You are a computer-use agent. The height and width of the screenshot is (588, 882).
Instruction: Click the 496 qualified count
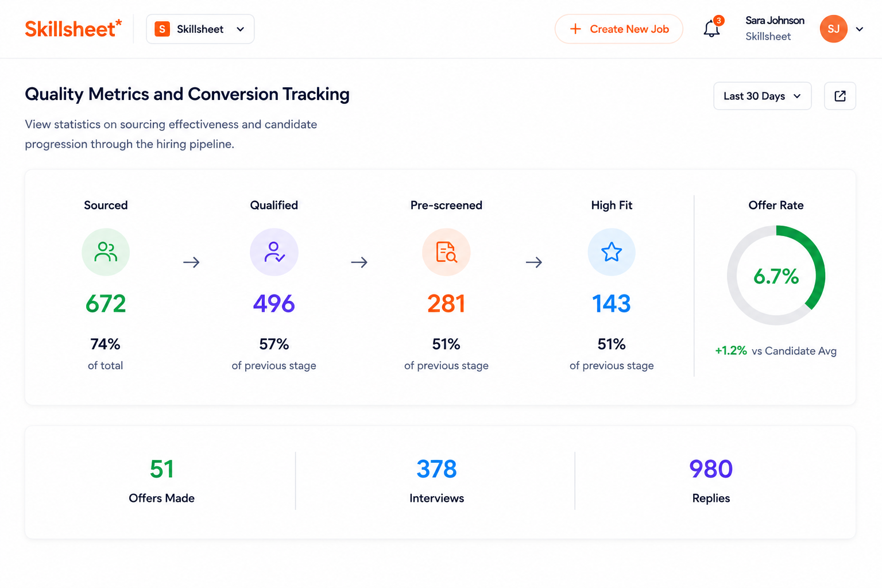[x=274, y=304]
